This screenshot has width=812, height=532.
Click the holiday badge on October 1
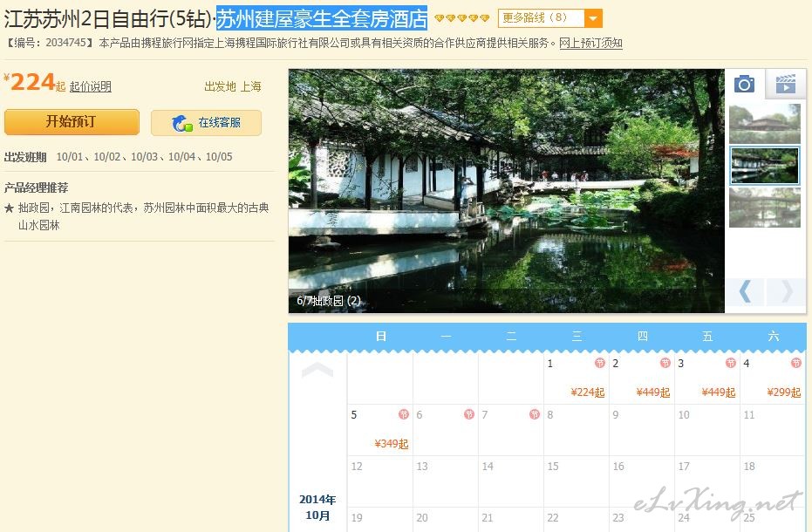click(x=600, y=364)
